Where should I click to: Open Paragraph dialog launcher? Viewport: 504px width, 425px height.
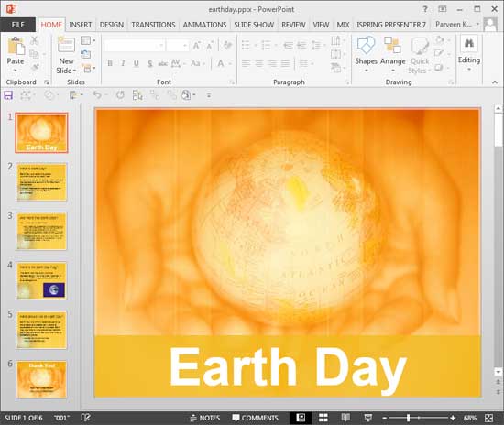pyautogui.click(x=346, y=82)
